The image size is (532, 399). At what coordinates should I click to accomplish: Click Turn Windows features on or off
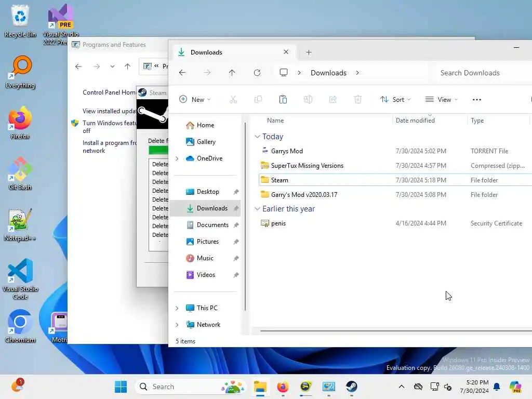(x=109, y=127)
